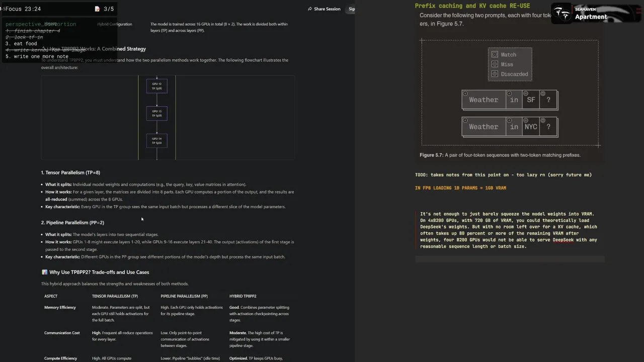
Task: Click the 'Discarded' legend label
Action: click(x=515, y=74)
